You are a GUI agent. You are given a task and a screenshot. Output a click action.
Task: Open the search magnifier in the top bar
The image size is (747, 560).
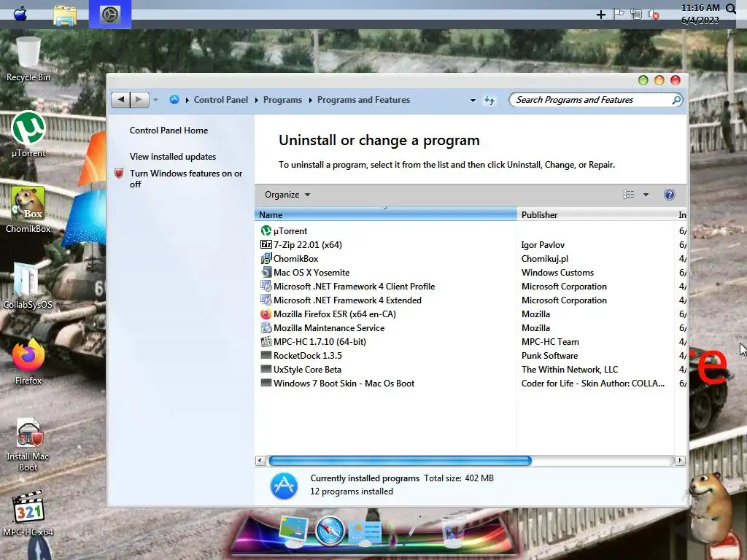coord(731,9)
